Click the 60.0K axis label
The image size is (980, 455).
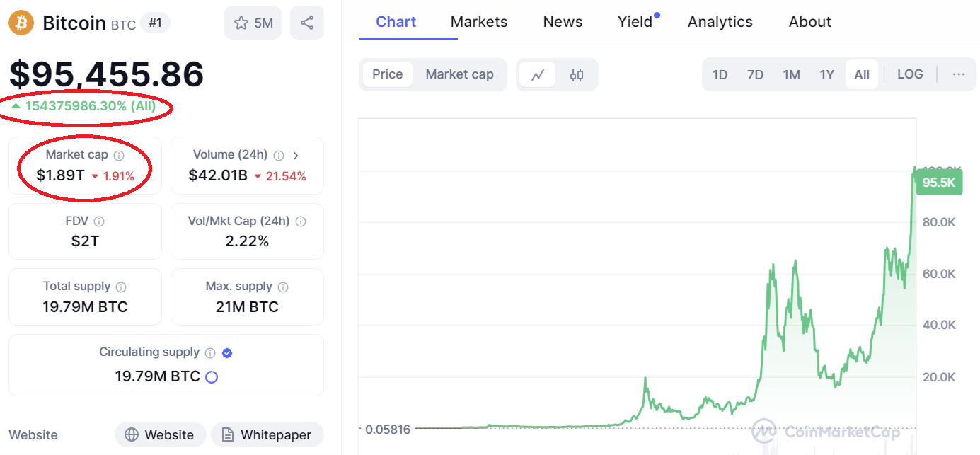tap(939, 274)
